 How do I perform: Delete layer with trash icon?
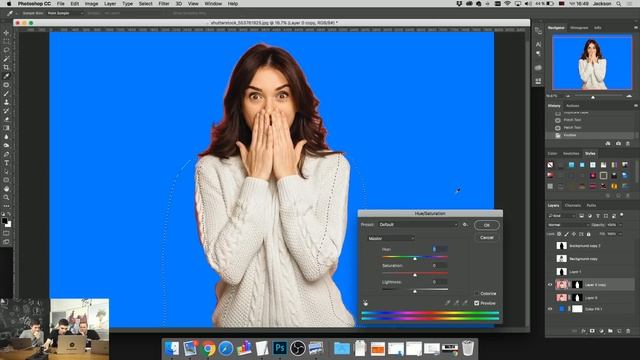click(x=628, y=331)
